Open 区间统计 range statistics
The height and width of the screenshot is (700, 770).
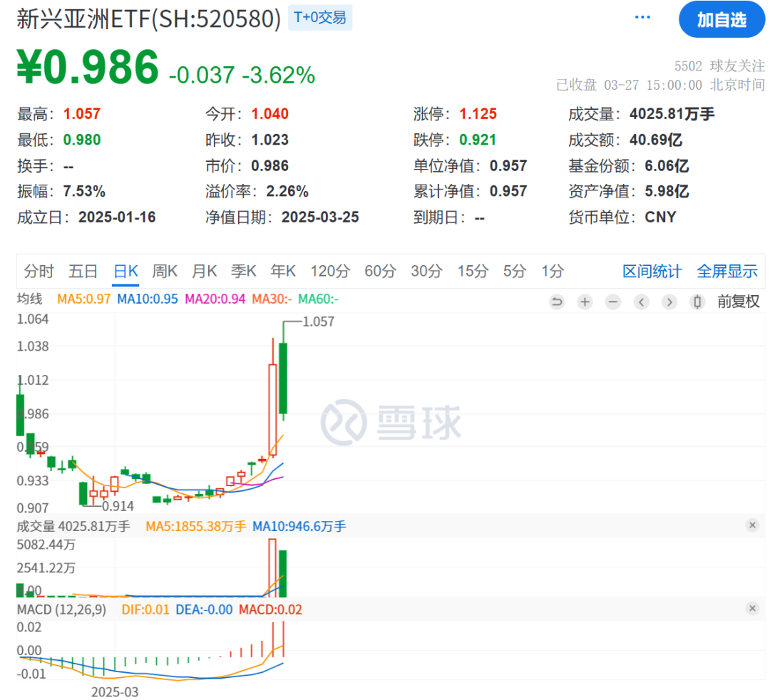pos(652,271)
